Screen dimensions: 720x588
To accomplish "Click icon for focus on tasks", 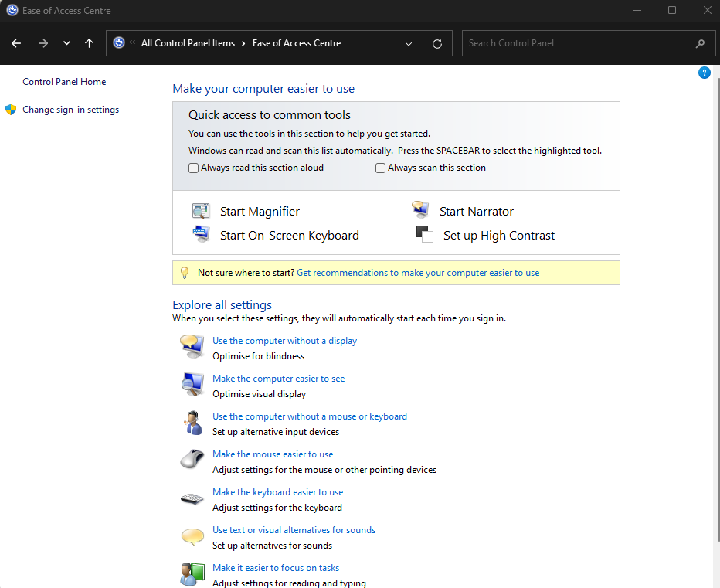I will coord(192,574).
